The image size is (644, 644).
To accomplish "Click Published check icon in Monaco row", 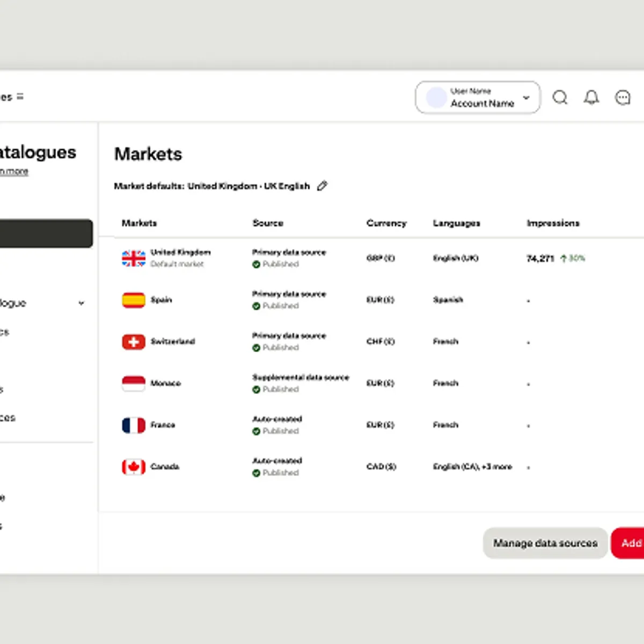I will [257, 390].
